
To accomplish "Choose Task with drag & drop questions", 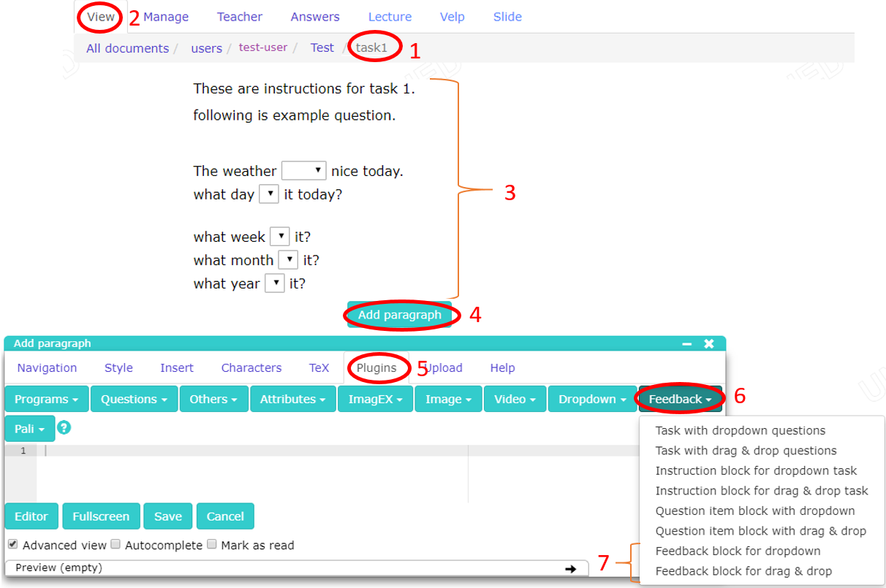I will (x=746, y=451).
